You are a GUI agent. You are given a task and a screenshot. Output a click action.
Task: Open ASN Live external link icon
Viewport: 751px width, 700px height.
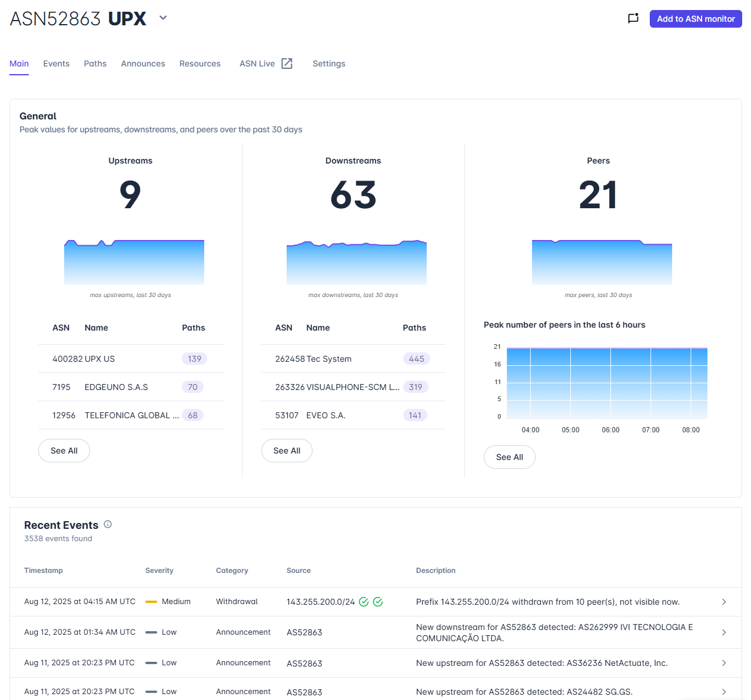(287, 64)
